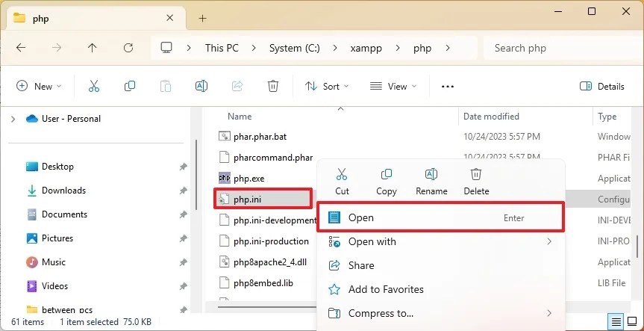Sort by the Type column header
The image size is (644, 331).
(607, 117)
